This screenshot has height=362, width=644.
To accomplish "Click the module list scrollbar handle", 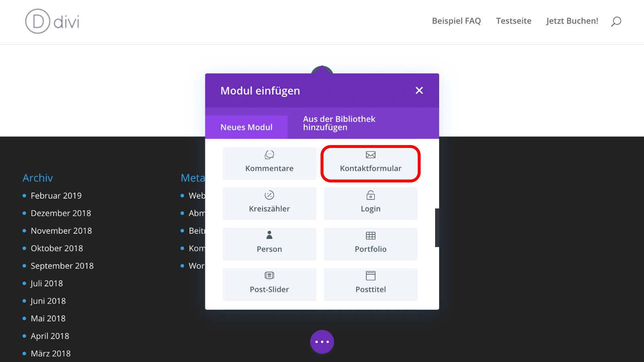I will [437, 228].
